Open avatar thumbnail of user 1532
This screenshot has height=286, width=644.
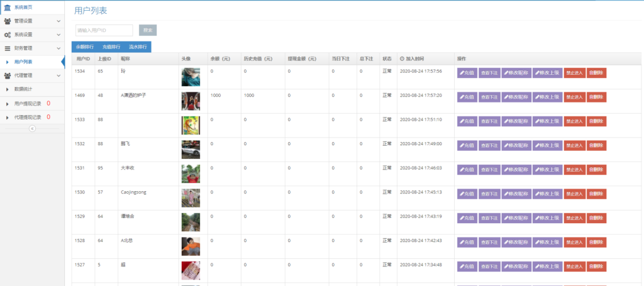191,150
